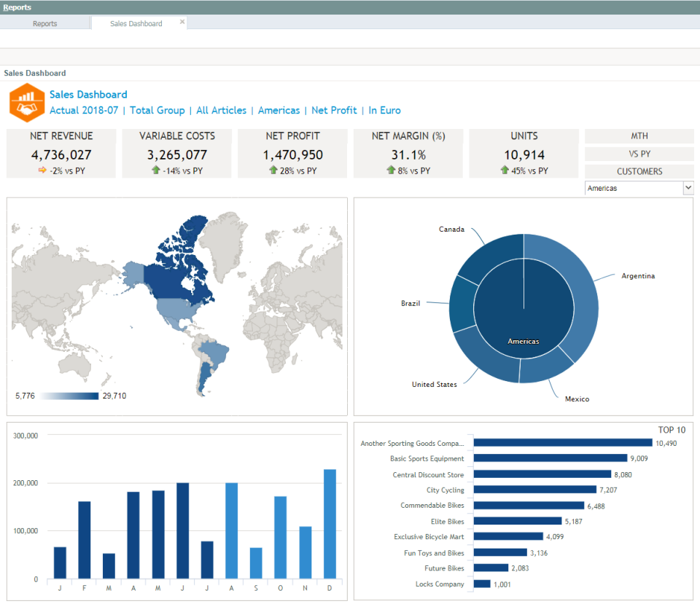
Task: Close the Sales Dashboard tab
Action: (182, 23)
